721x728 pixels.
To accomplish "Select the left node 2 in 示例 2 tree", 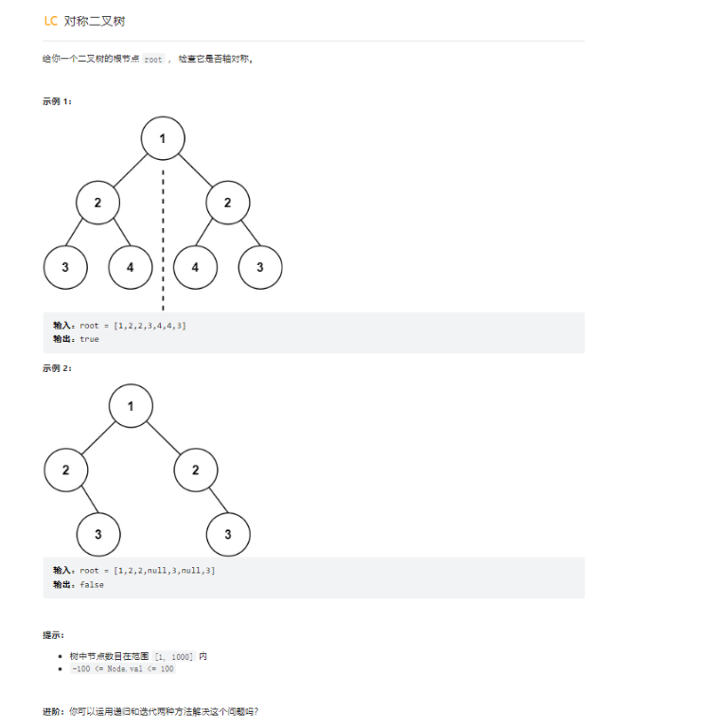I will coord(66,470).
